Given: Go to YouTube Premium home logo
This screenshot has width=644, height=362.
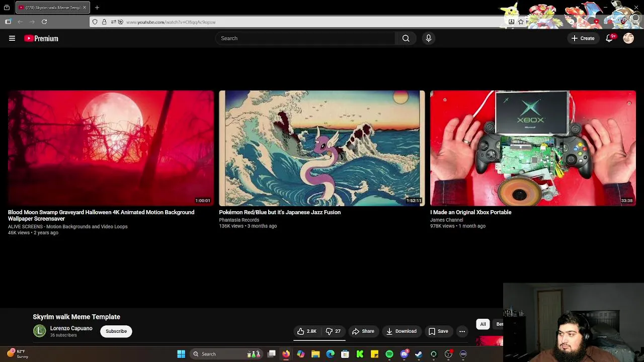Looking at the screenshot, I should pos(41,38).
